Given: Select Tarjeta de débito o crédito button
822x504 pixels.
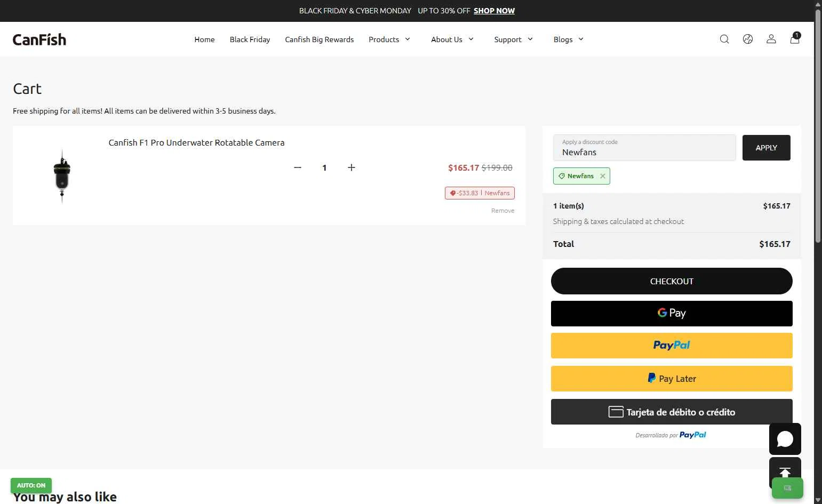Looking at the screenshot, I should (672, 412).
